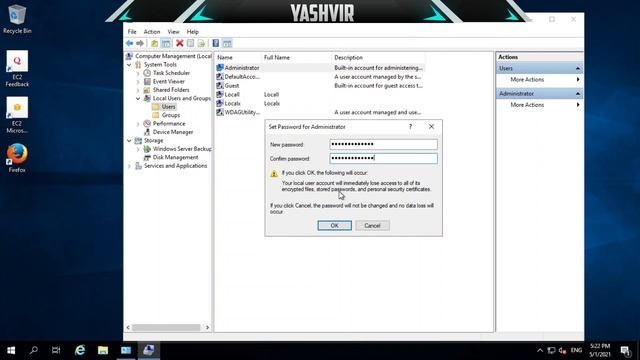Viewport: 640px width, 360px height.
Task: Open Task View on the taskbar
Action: 56,350
